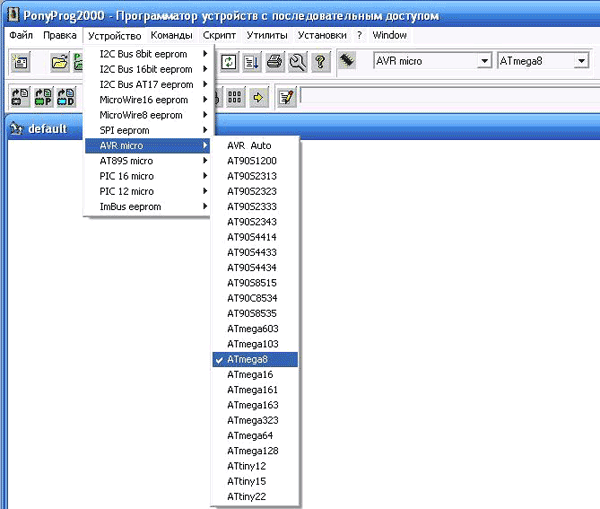The height and width of the screenshot is (509, 600).
Task: Choose AT90S2333 from the device list
Action: [x=255, y=207]
